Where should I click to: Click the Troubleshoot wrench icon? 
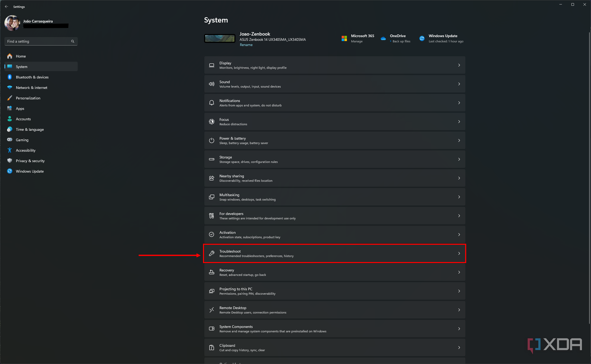tap(211, 253)
